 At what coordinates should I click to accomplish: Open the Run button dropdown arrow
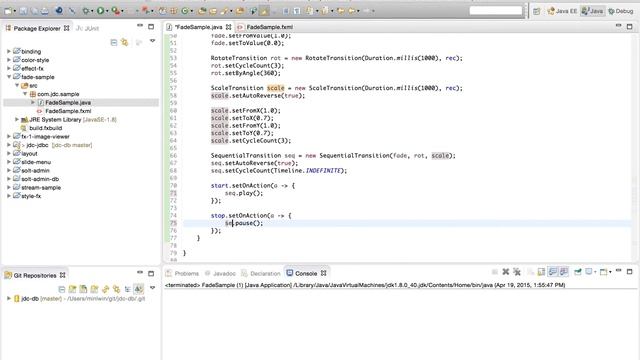point(107,11)
